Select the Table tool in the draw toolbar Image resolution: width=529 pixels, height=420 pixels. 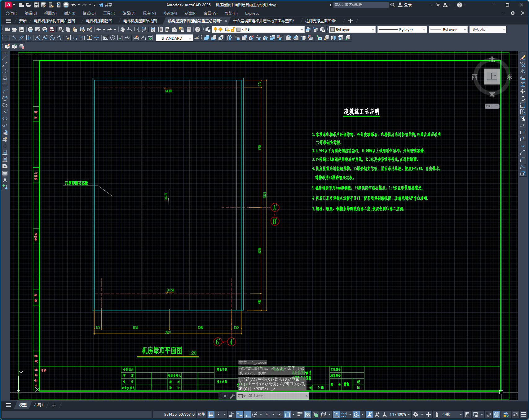(x=5, y=173)
